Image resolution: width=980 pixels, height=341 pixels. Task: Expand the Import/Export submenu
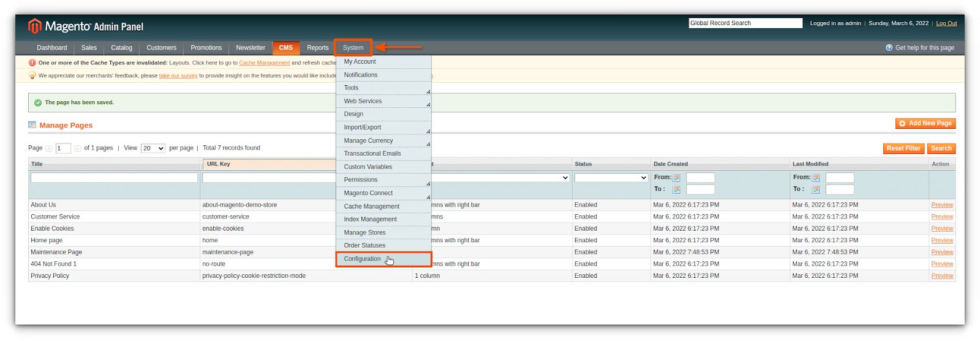pyautogui.click(x=428, y=131)
